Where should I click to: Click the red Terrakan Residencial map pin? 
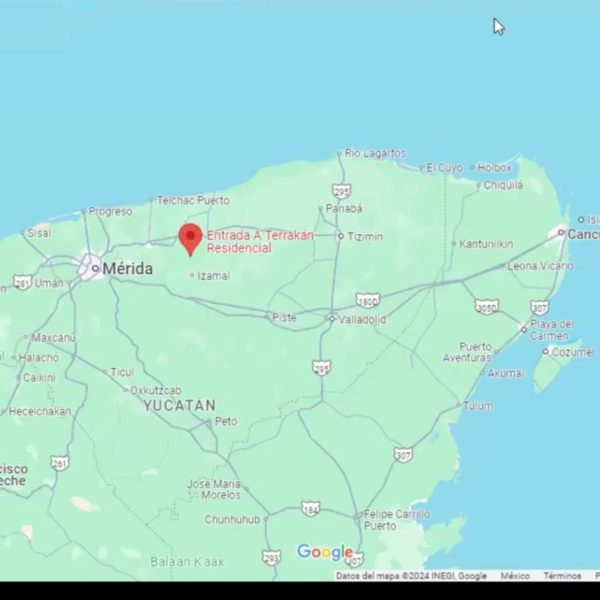pyautogui.click(x=190, y=240)
